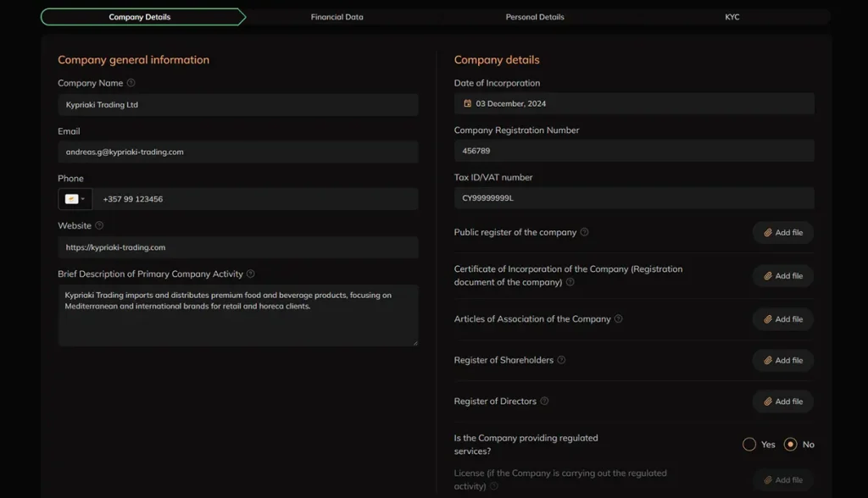This screenshot has height=498, width=868.
Task: Click into the Email input field
Action: 237,152
